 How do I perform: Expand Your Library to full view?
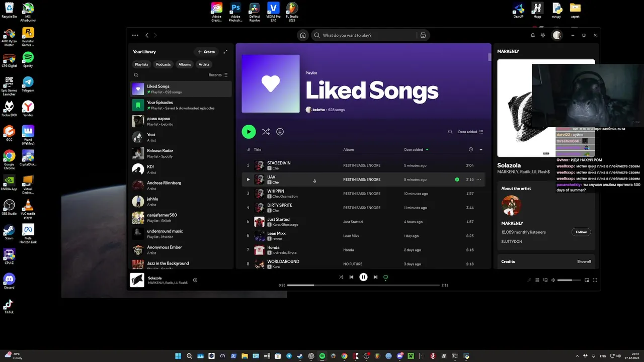tap(225, 52)
